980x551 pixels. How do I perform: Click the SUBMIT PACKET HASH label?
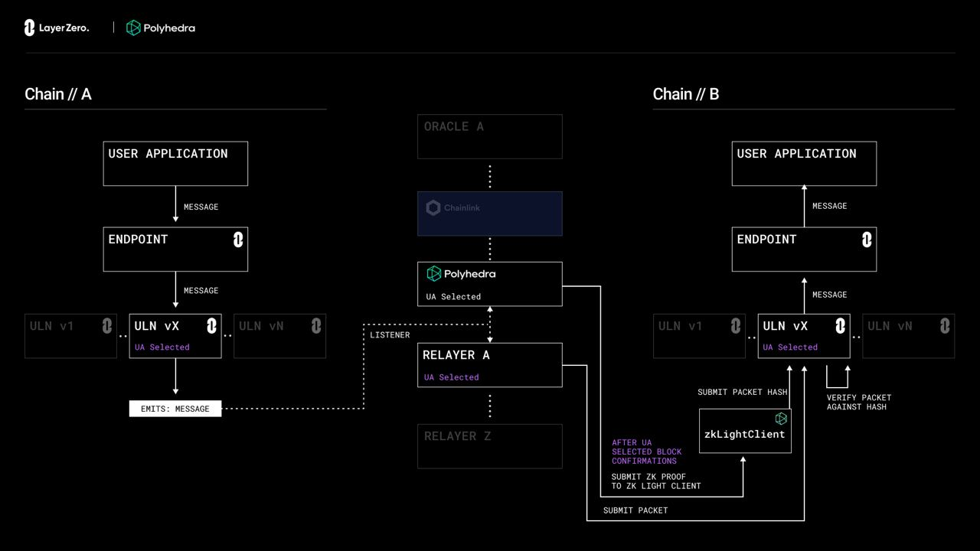point(743,392)
